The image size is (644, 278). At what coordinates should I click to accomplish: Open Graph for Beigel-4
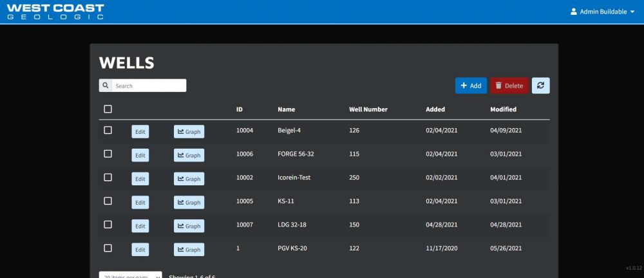click(189, 132)
